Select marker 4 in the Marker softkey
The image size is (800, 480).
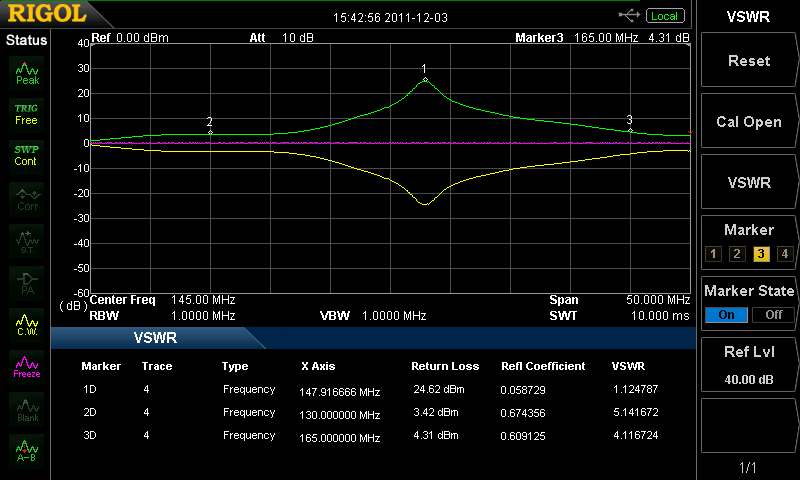pyautogui.click(x=784, y=253)
